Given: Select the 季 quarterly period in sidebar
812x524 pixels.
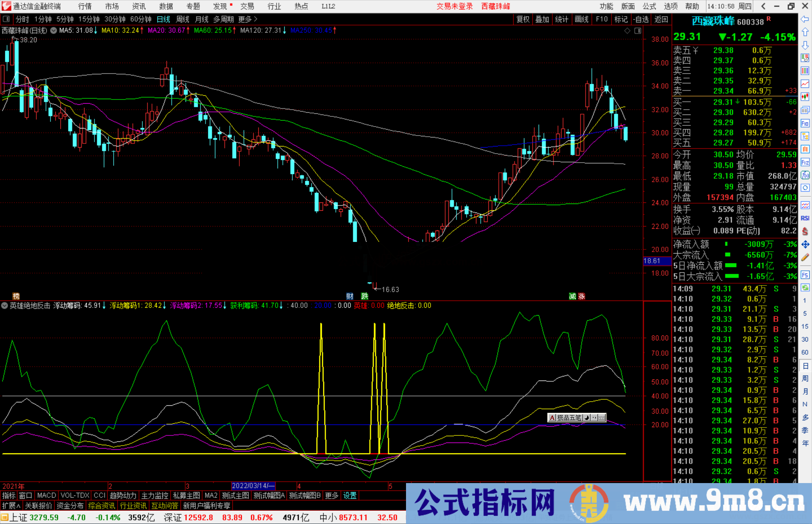Looking at the screenshot, I should pyautogui.click(x=805, y=430).
